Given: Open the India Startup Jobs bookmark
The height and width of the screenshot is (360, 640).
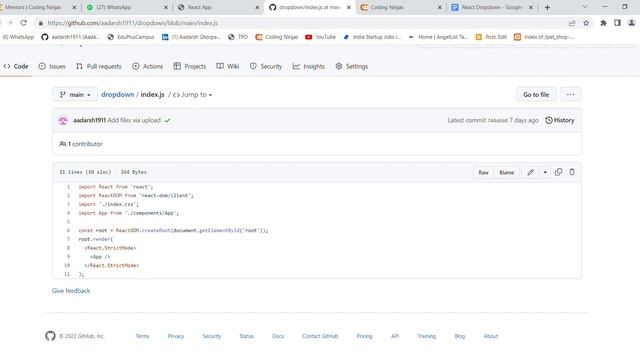Looking at the screenshot, I should [372, 37].
